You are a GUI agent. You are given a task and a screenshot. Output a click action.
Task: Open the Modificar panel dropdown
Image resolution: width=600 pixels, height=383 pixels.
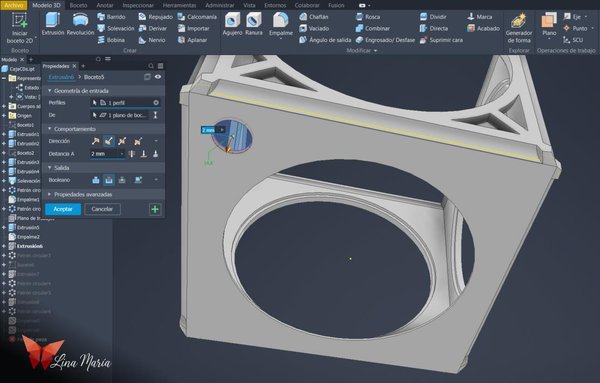376,51
